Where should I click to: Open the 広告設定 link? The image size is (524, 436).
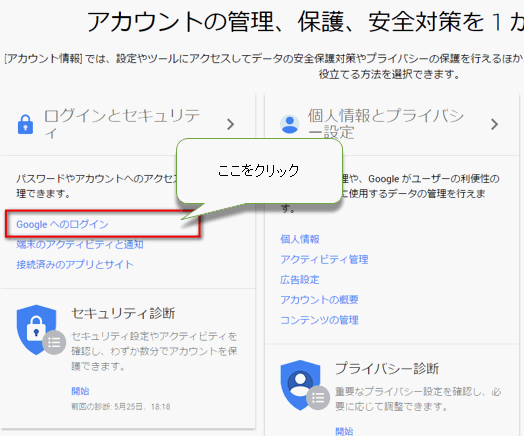click(x=300, y=280)
